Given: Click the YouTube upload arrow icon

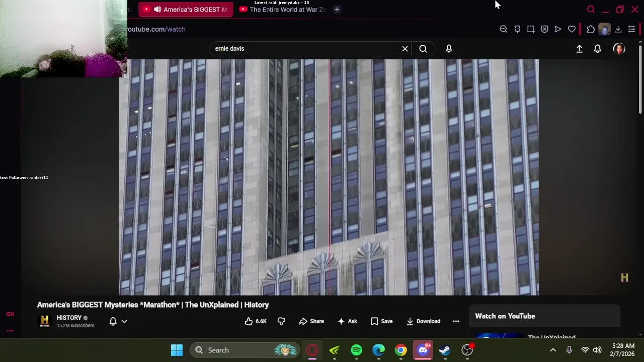Looking at the screenshot, I should coord(579,49).
